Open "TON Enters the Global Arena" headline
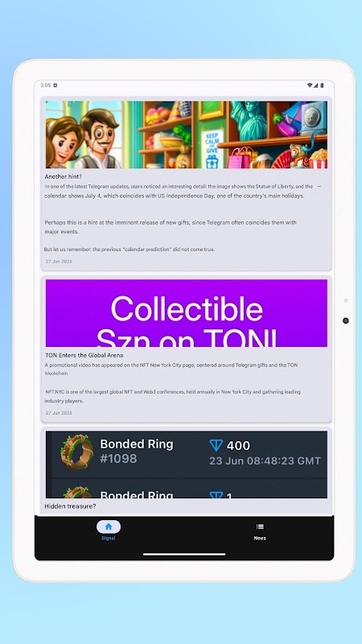This screenshot has width=362, height=644. pyautogui.click(x=84, y=355)
